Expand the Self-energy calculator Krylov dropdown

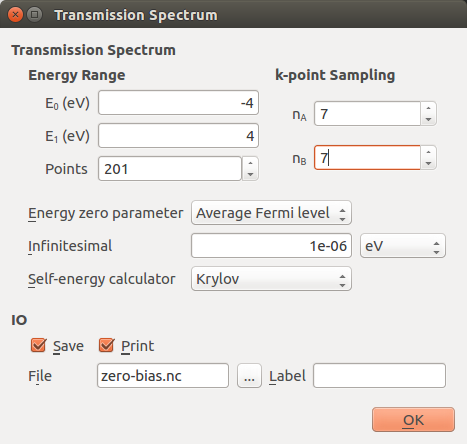pyautogui.click(x=271, y=279)
